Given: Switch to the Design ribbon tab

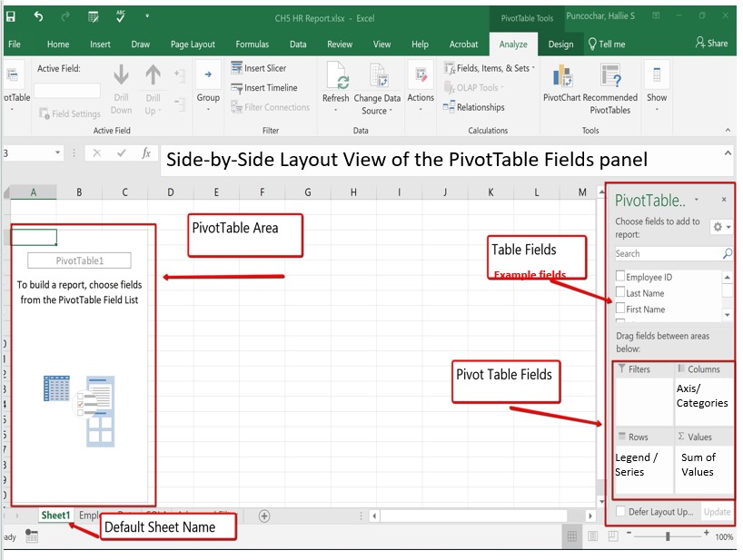Looking at the screenshot, I should [561, 44].
